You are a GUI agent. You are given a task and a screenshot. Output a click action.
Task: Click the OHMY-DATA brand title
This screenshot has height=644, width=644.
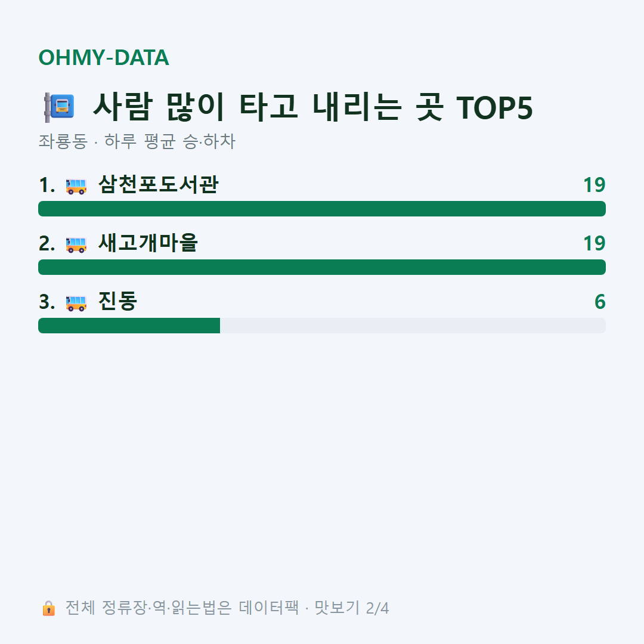(104, 57)
